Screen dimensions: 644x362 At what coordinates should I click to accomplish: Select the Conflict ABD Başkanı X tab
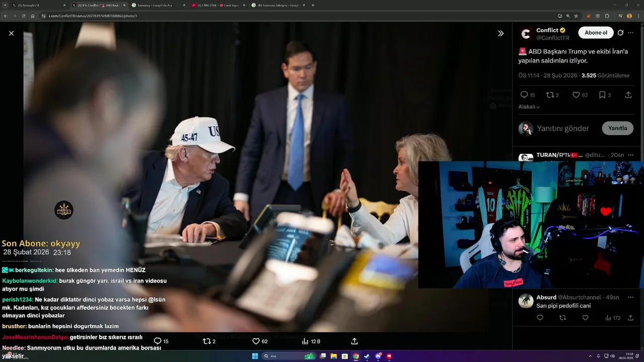point(98,5)
